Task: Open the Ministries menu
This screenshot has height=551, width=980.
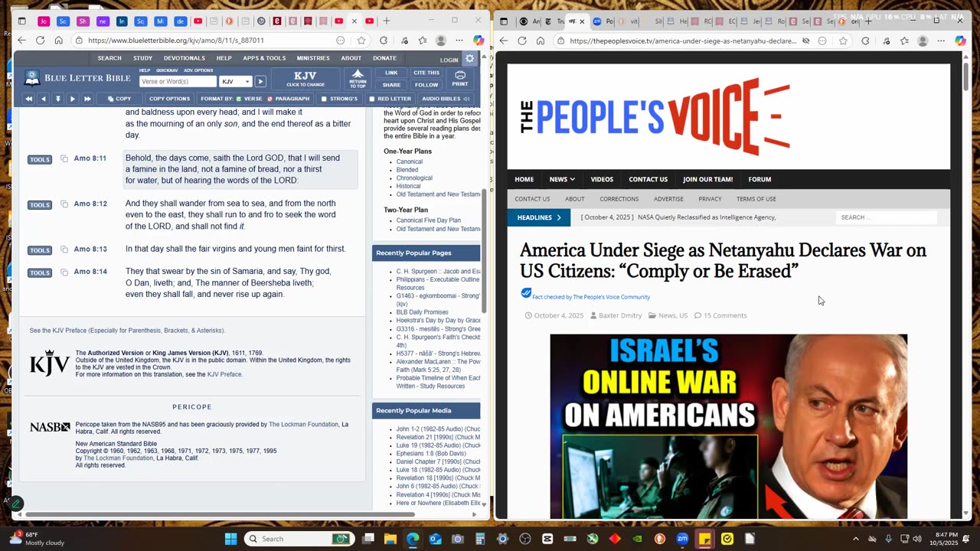Action: coord(313,58)
